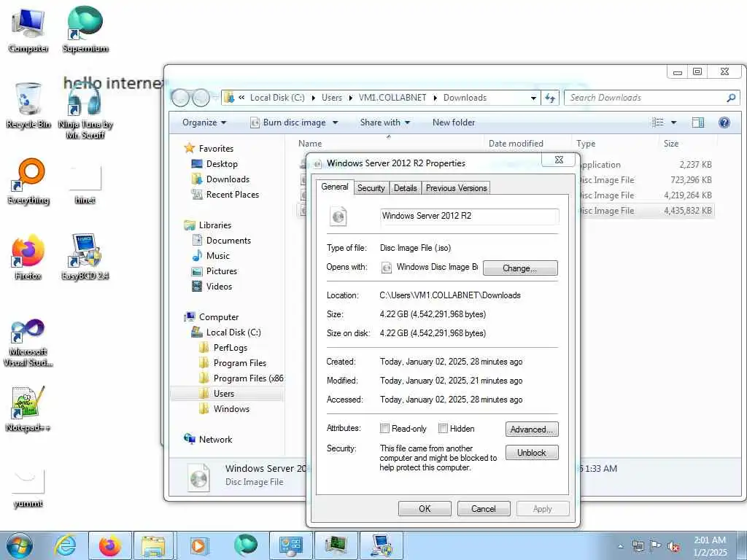Open the Explorer help question mark icon
This screenshot has width=747, height=560.
point(724,122)
